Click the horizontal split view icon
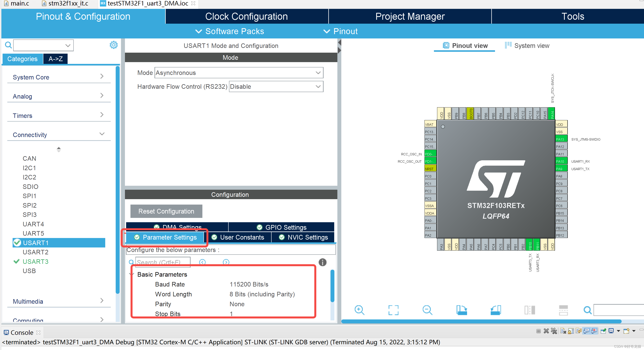 [563, 310]
